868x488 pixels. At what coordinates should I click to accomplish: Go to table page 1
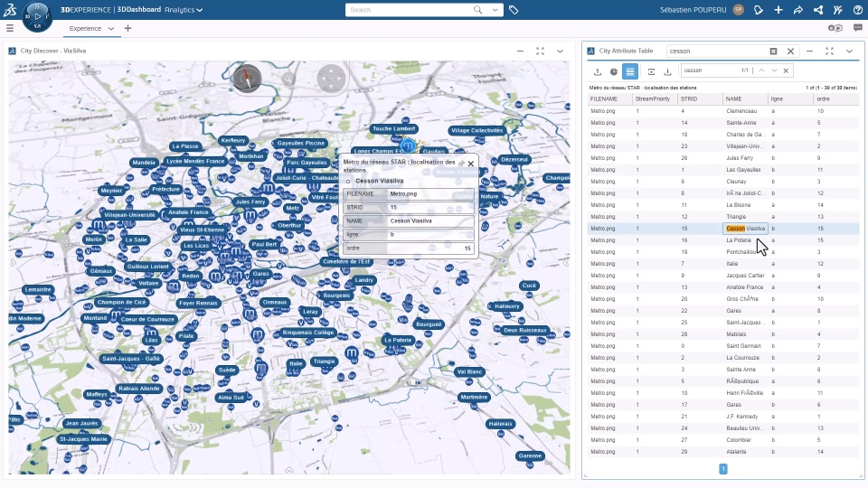pos(723,469)
